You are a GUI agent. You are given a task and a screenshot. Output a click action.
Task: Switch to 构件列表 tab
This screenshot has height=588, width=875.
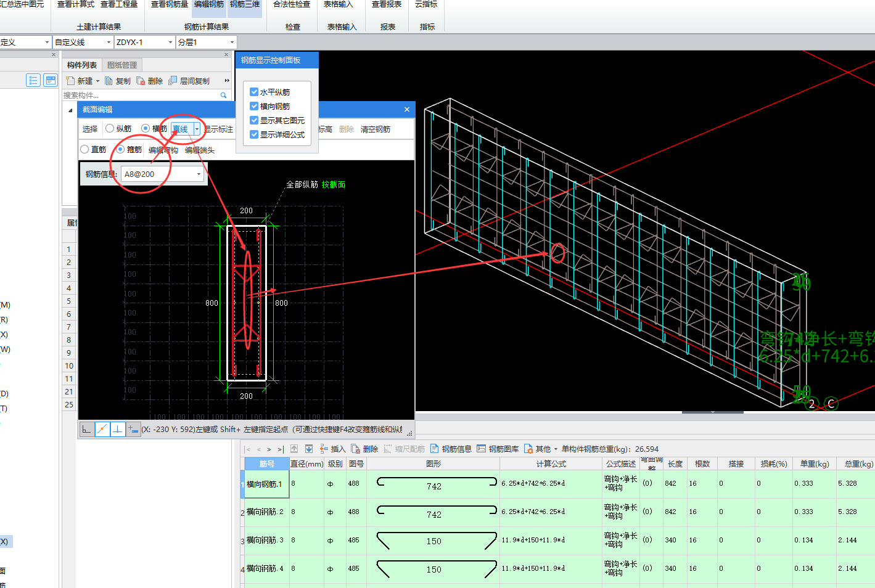[x=82, y=65]
